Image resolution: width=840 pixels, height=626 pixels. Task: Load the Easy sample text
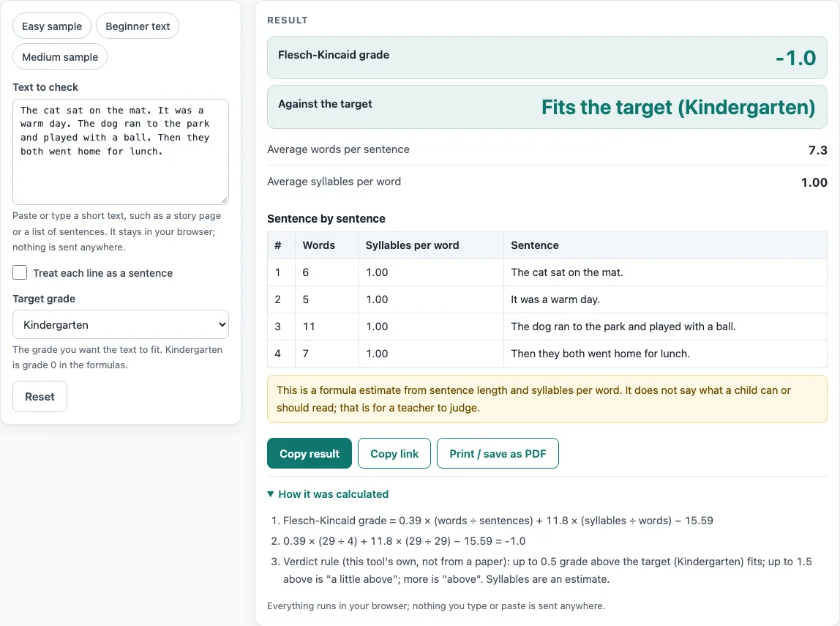tap(52, 26)
